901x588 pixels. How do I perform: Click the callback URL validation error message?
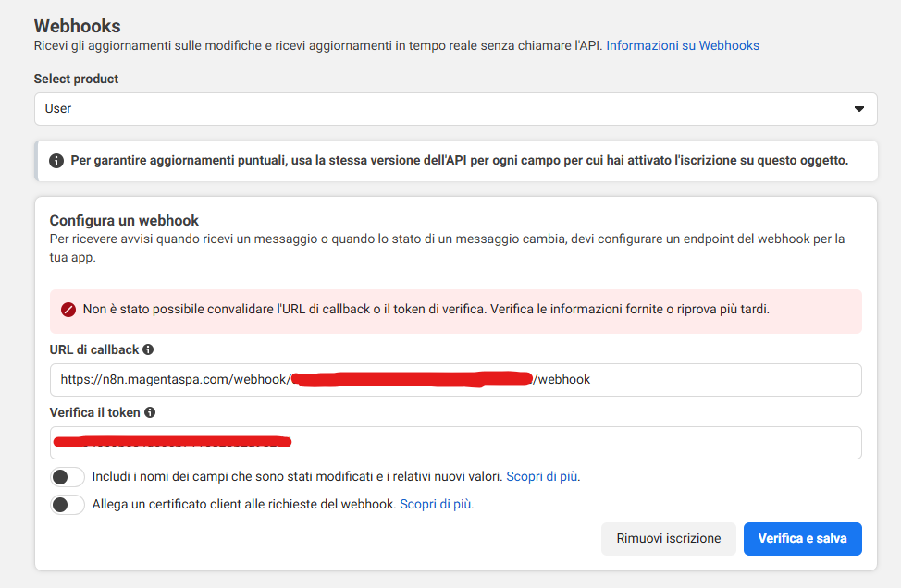[x=426, y=310]
